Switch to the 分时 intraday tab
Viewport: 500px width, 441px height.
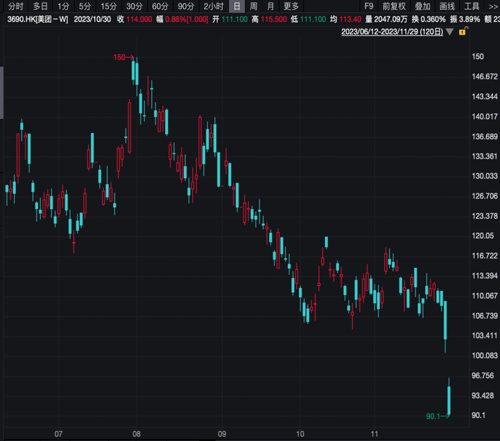click(15, 6)
